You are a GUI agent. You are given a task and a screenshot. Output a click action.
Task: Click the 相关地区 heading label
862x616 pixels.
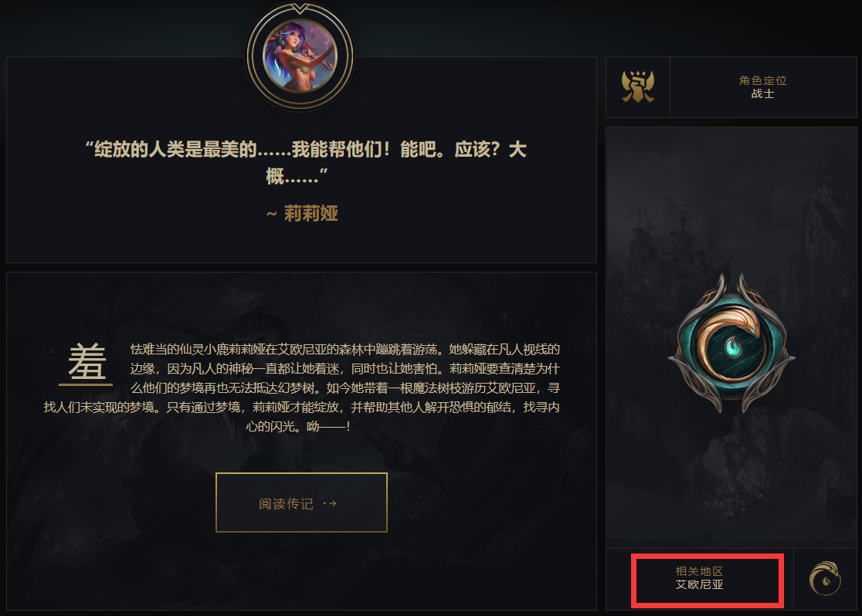point(699,571)
